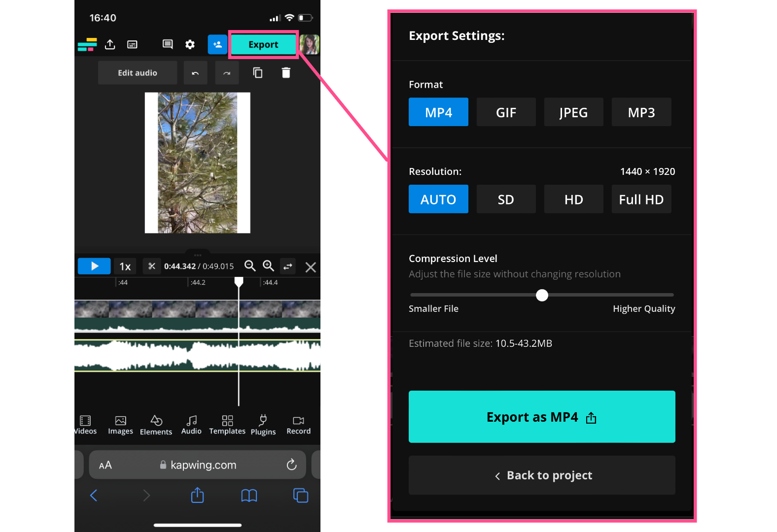Open the Kapwing logo menu

[87, 45]
